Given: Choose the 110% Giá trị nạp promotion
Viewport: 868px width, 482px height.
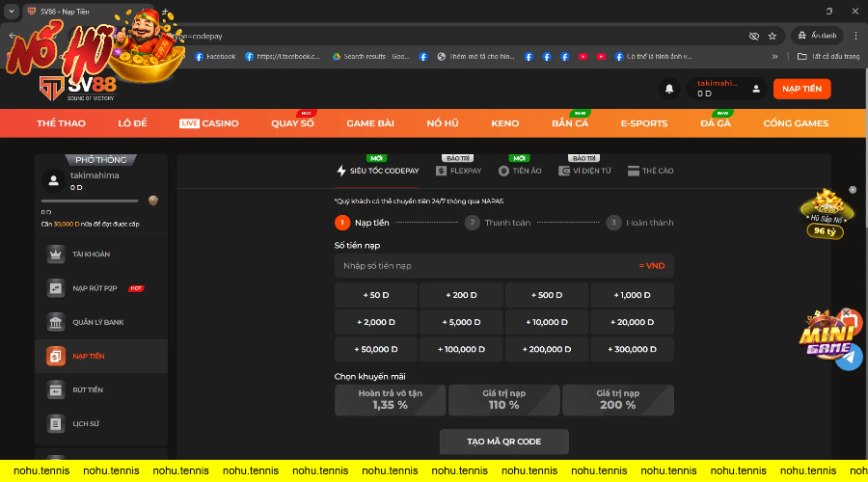Looking at the screenshot, I should pos(503,399).
